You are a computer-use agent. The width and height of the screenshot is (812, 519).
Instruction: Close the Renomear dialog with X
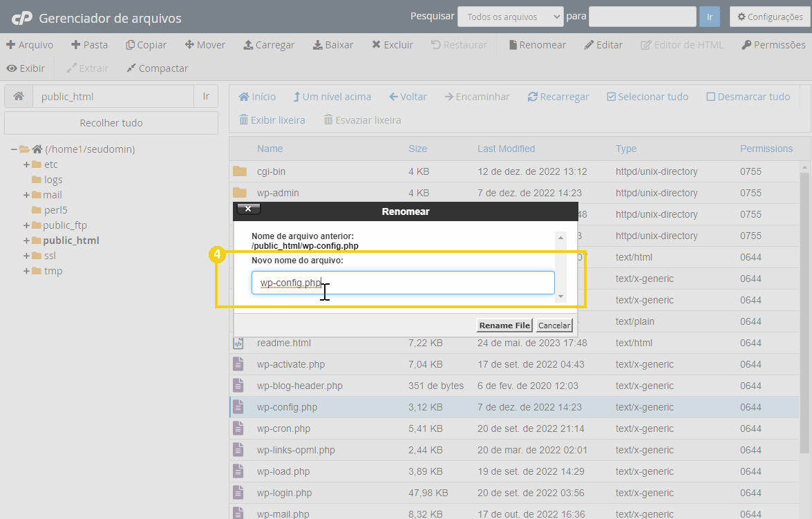(248, 209)
